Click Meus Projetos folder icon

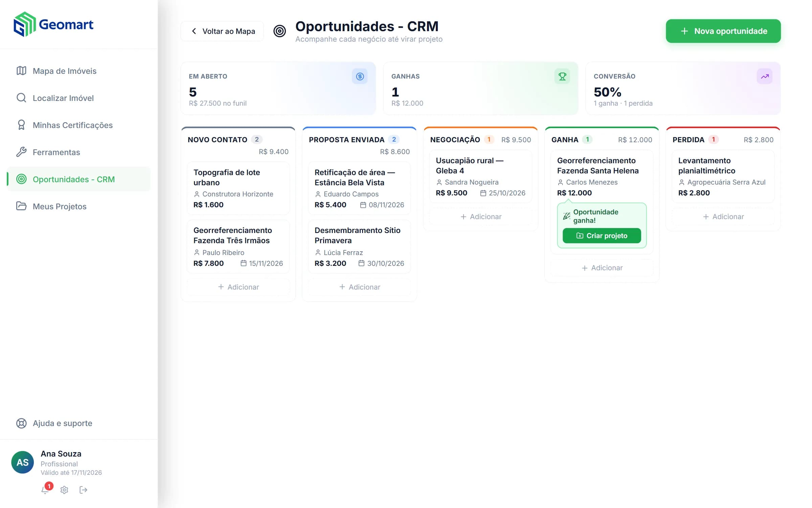[21, 206]
